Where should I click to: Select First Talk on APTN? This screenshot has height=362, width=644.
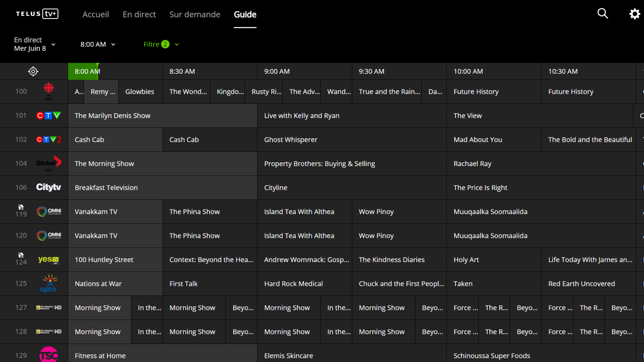point(210,284)
